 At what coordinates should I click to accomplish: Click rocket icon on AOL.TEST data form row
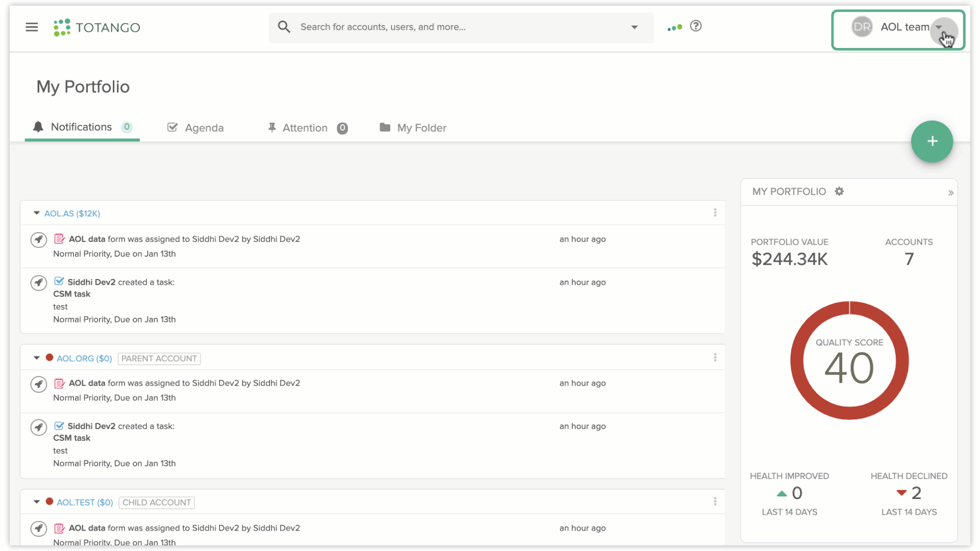pyautogui.click(x=39, y=529)
